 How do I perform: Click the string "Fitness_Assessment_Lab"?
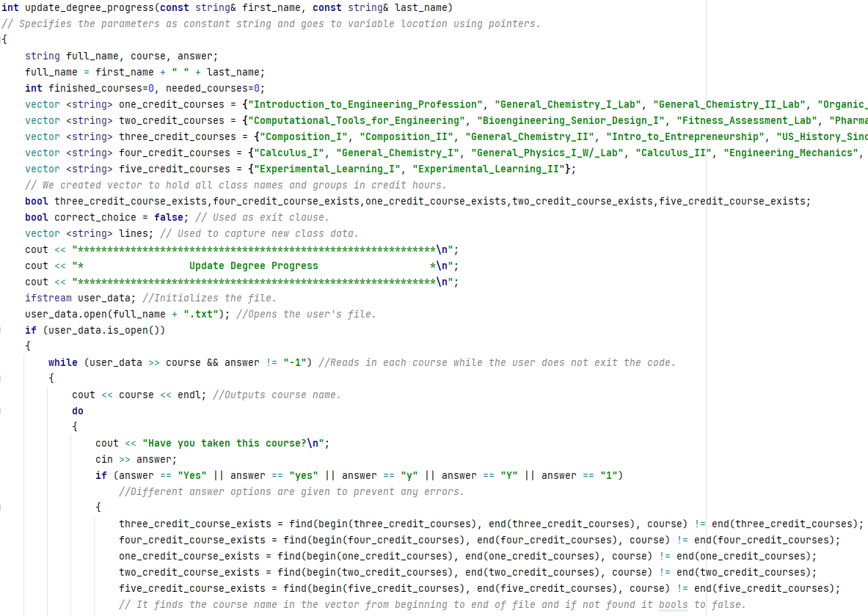point(746,120)
